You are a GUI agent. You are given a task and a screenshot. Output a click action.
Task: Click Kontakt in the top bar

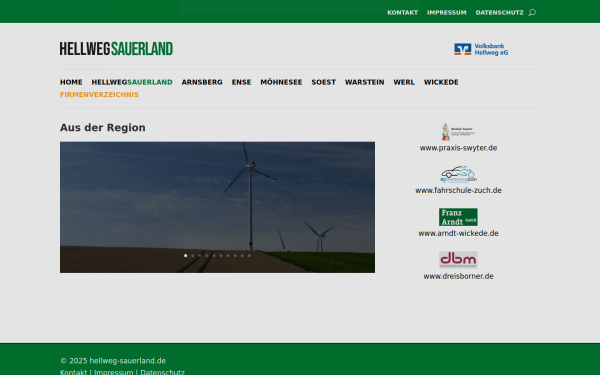(x=403, y=13)
